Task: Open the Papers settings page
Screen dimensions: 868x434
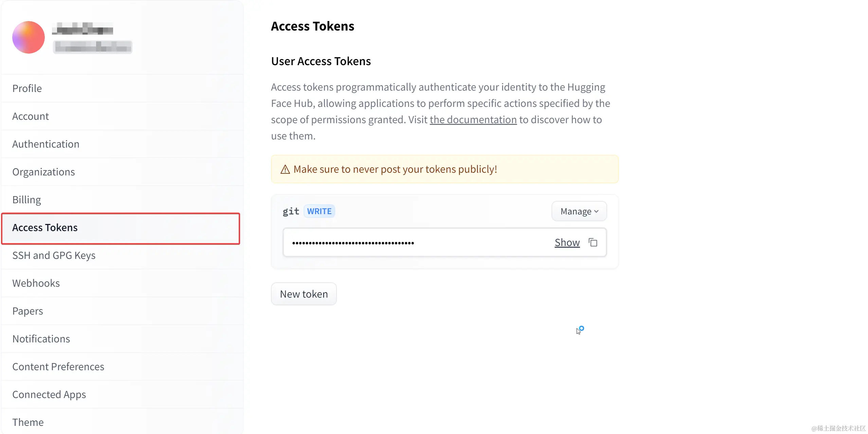Action: [x=28, y=311]
